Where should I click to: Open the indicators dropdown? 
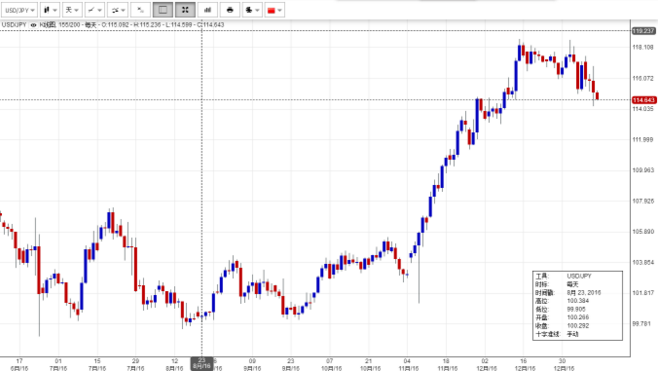(x=118, y=10)
